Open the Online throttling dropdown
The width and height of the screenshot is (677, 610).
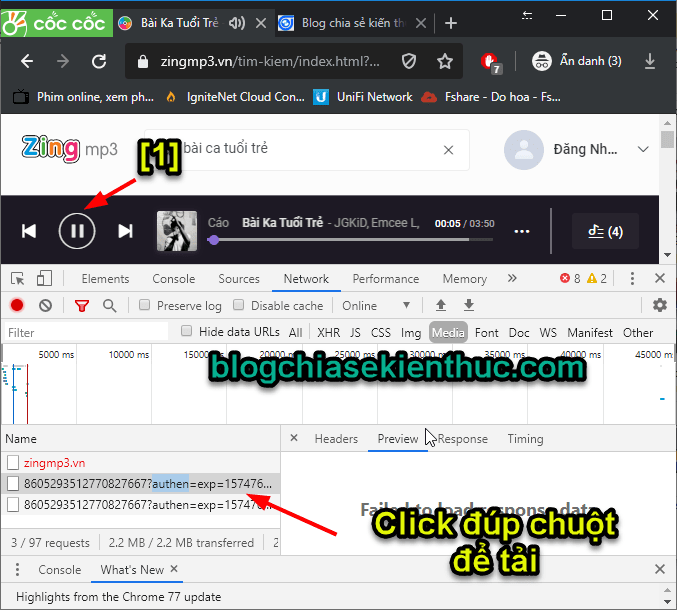376,306
